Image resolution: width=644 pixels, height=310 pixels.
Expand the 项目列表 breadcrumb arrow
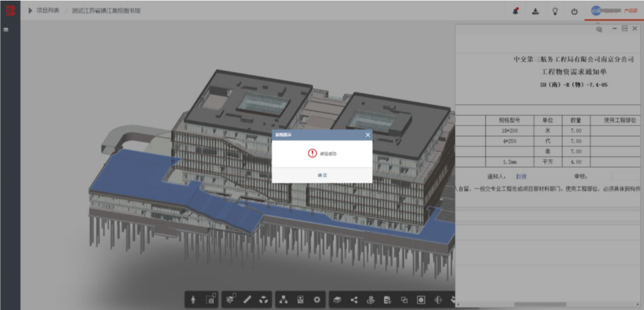30,11
